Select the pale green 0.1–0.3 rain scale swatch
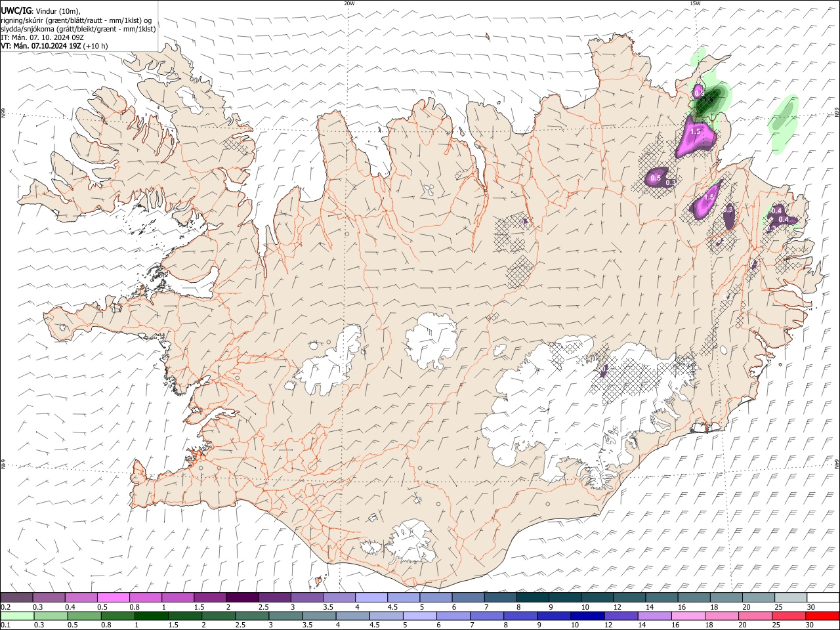840x630 pixels. 17,616
